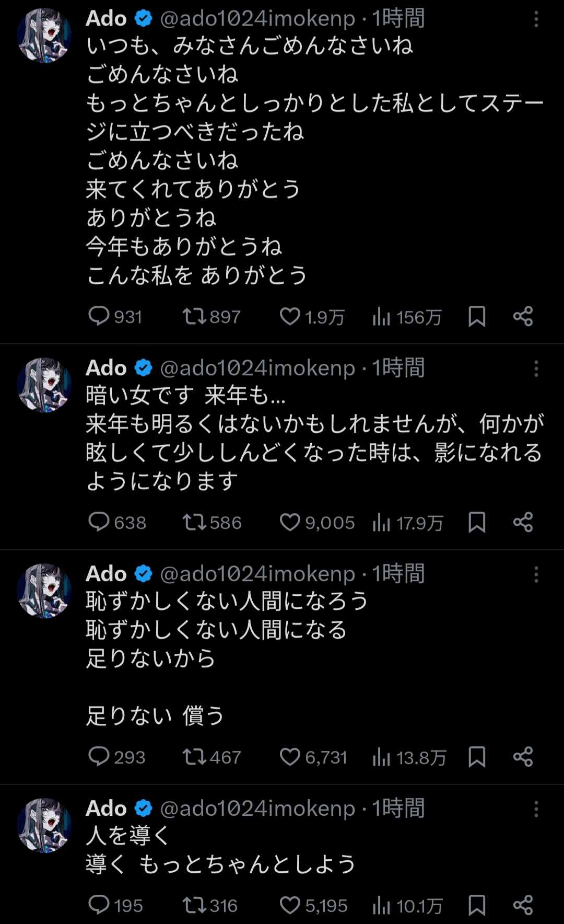
Task: Open Ado's avatar on the third tweet
Action: [44, 591]
